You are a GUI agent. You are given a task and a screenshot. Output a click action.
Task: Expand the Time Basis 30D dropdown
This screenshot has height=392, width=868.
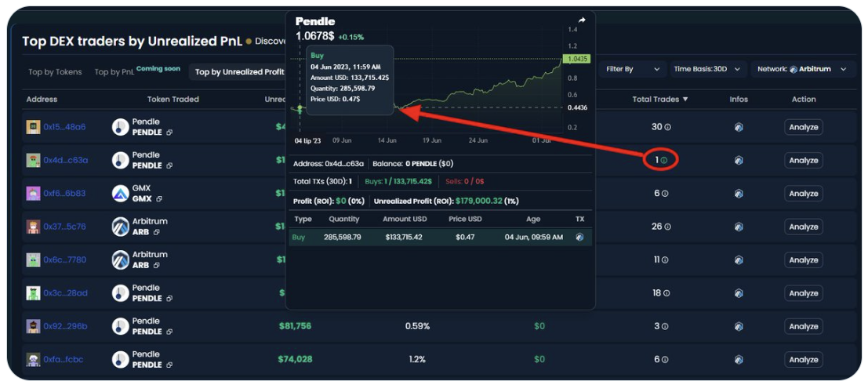click(706, 69)
